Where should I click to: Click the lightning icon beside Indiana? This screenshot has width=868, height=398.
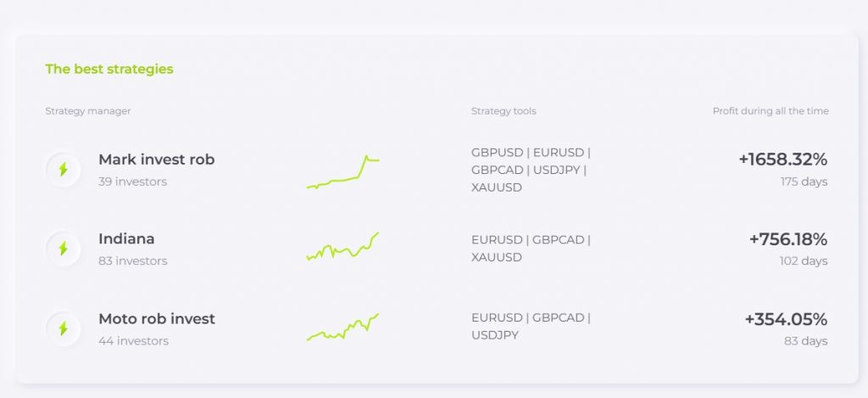63,249
